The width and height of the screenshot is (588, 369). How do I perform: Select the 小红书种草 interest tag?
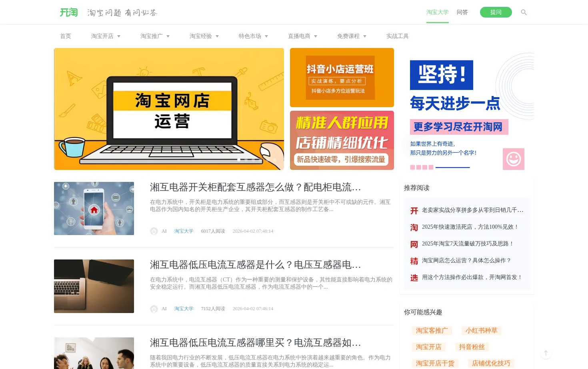point(482,331)
